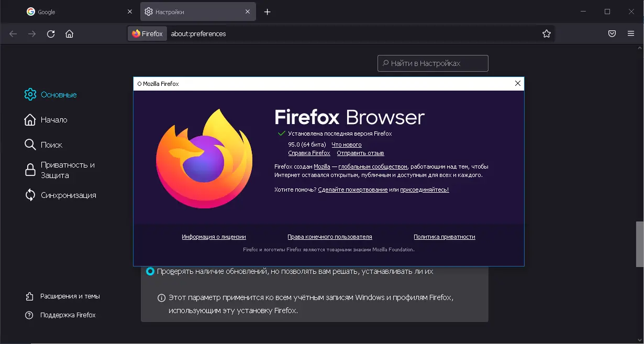Click the vertical scrollbar thumb
Screen dimensions: 644x344
tap(639, 244)
